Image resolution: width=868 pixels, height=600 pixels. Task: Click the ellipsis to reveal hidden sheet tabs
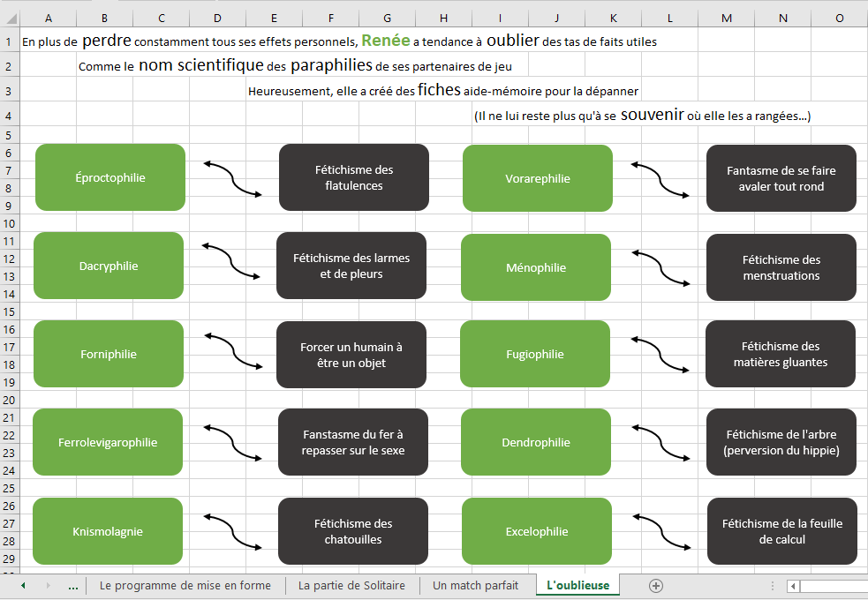72,586
